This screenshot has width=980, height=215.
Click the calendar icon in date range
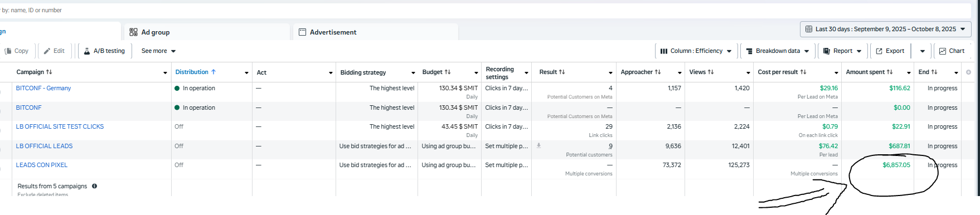click(809, 29)
